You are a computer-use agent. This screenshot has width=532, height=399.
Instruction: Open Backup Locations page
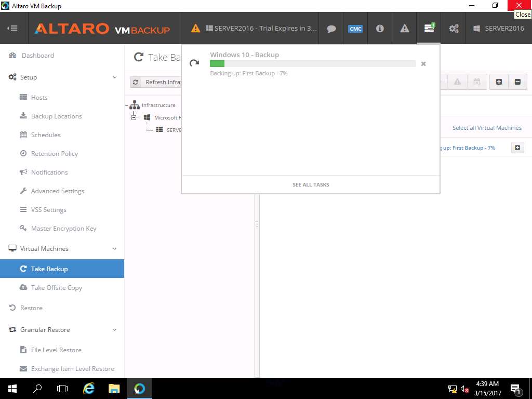(x=56, y=116)
